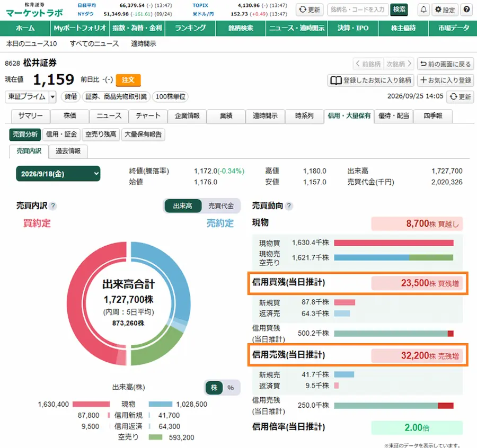477x448 pixels.
Task: Click the 検索 search button
Action: point(399,10)
